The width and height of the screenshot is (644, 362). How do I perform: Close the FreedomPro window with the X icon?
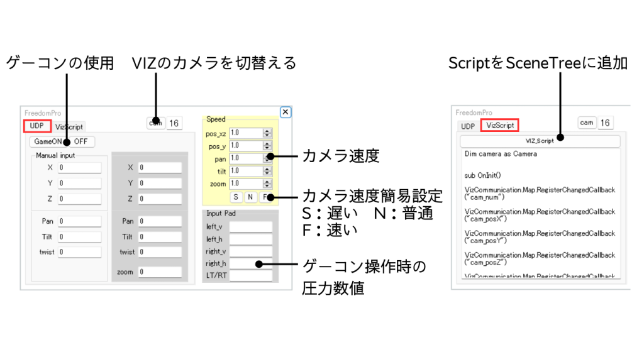286,112
